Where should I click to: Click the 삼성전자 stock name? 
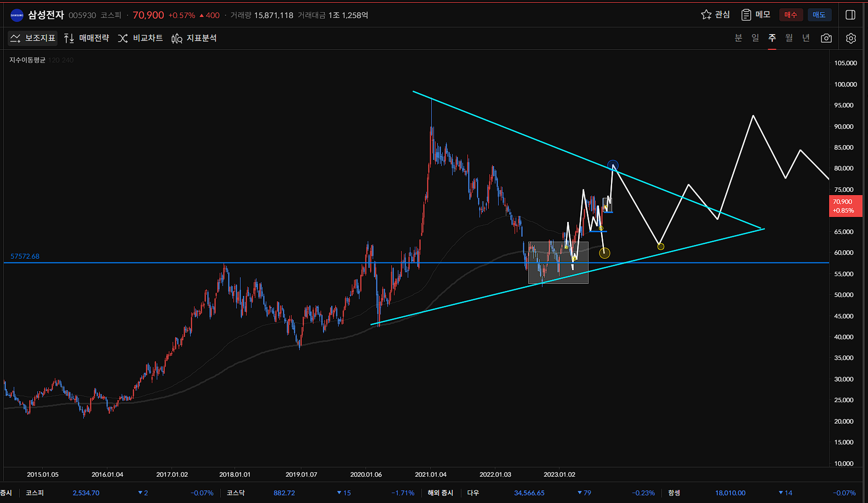[46, 15]
